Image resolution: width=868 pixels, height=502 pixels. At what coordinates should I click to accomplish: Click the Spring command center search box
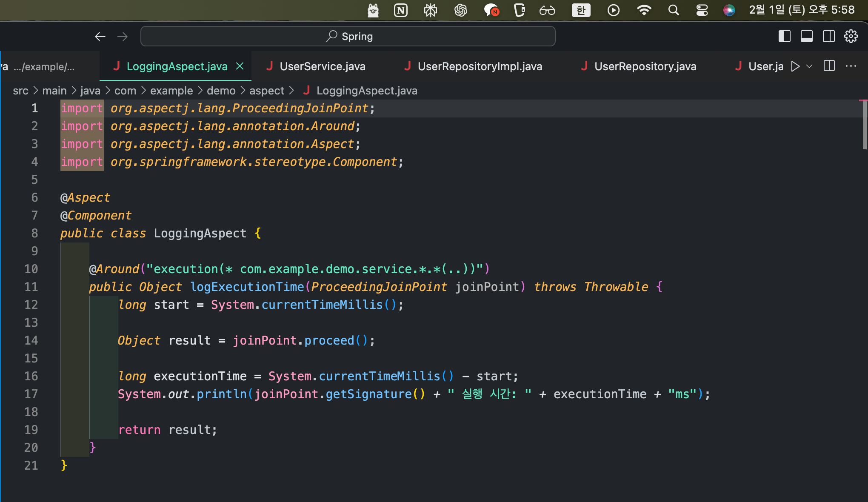pos(348,37)
